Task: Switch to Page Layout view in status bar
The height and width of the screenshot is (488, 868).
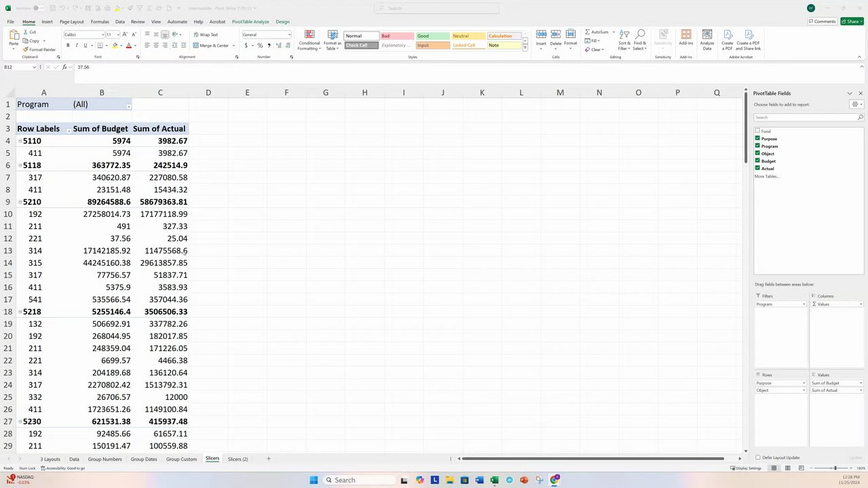Action: coord(787,468)
